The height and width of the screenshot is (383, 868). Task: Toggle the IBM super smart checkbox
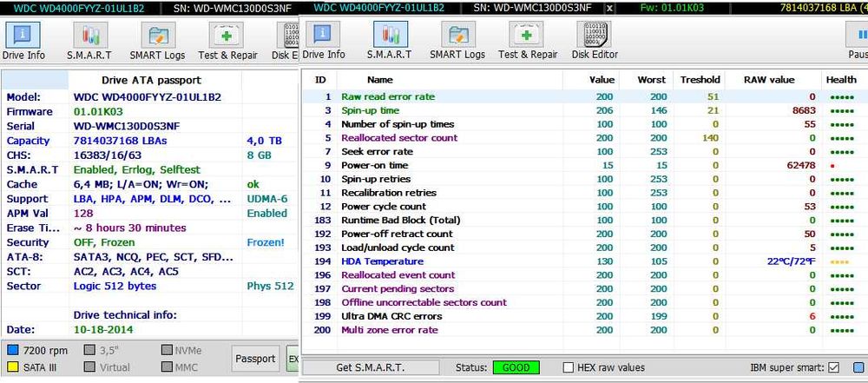pos(834,367)
